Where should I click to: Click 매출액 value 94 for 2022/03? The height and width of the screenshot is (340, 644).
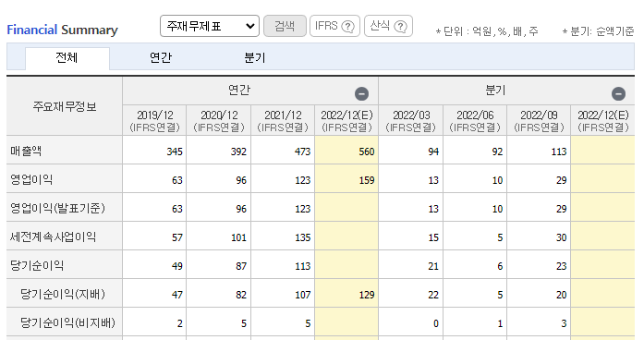pyautogui.click(x=433, y=152)
